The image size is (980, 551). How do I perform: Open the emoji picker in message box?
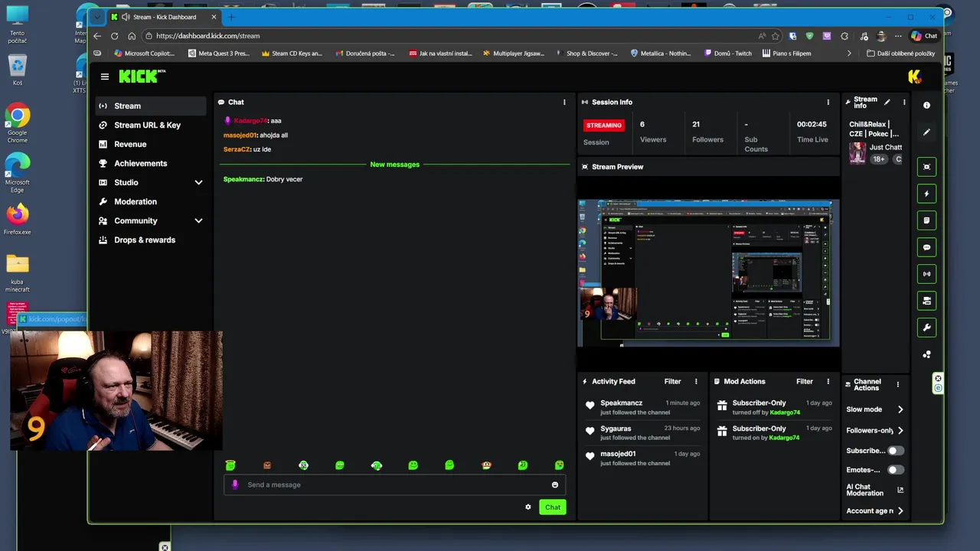(555, 484)
